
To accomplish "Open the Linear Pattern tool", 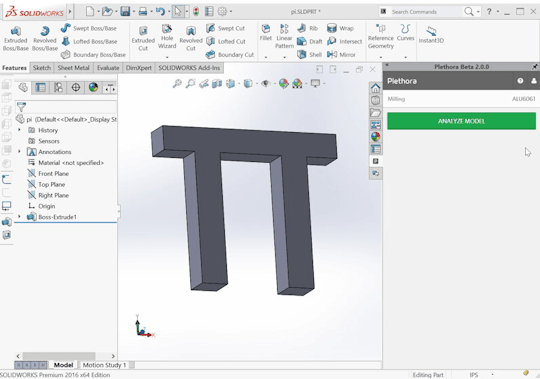I will click(284, 36).
